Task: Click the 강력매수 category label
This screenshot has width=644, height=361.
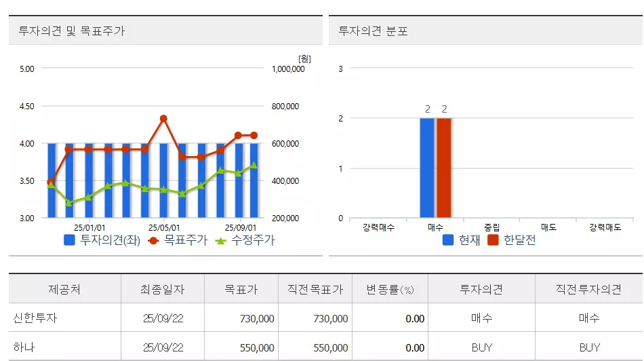Action: tap(378, 227)
